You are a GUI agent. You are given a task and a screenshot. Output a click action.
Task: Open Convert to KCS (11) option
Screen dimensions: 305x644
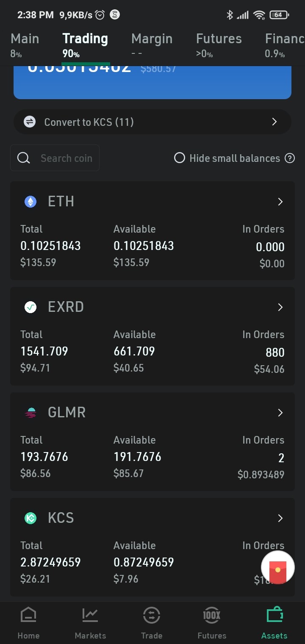click(152, 122)
